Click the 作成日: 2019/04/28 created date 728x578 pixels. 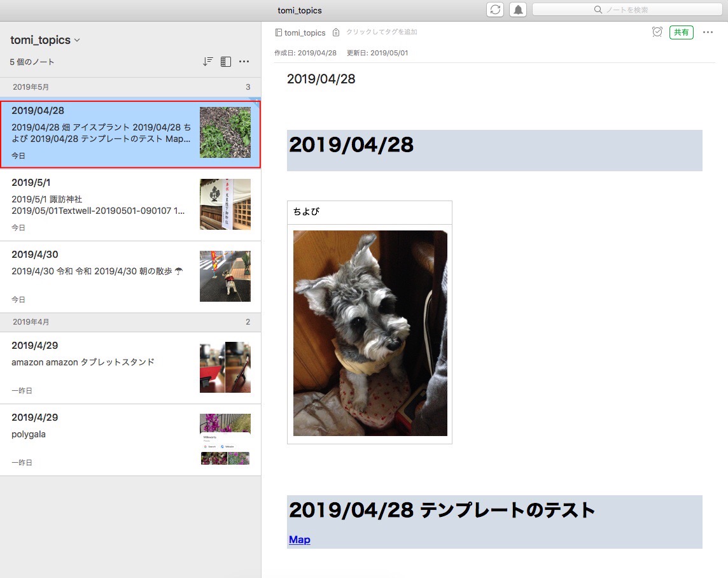click(x=305, y=53)
